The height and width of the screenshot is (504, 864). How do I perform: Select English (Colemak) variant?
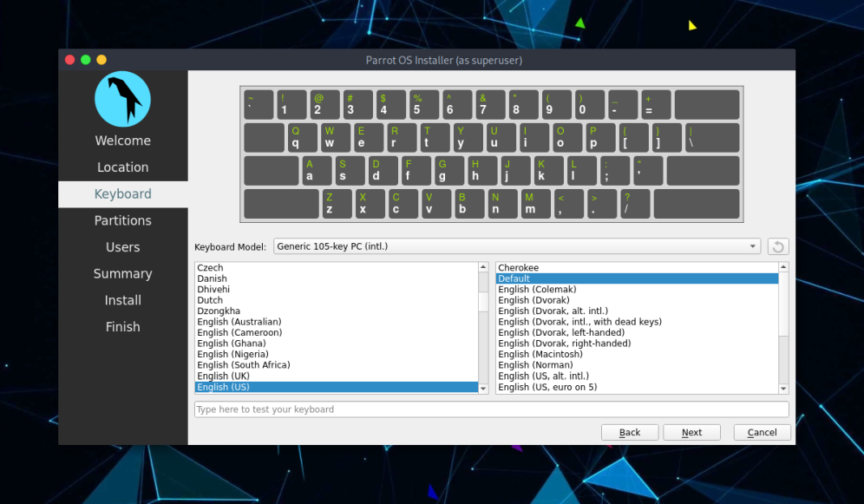click(x=537, y=289)
